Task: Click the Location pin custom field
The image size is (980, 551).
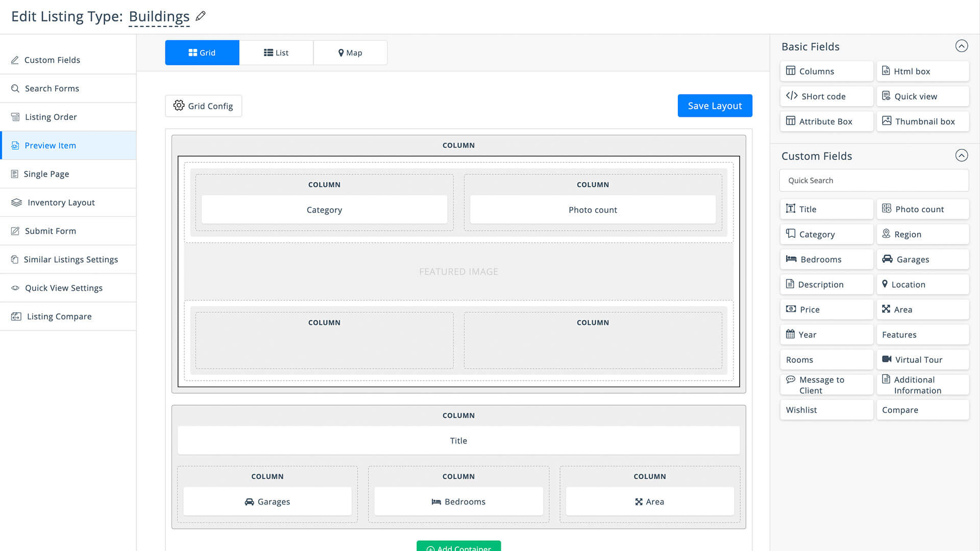Action: [x=922, y=284]
